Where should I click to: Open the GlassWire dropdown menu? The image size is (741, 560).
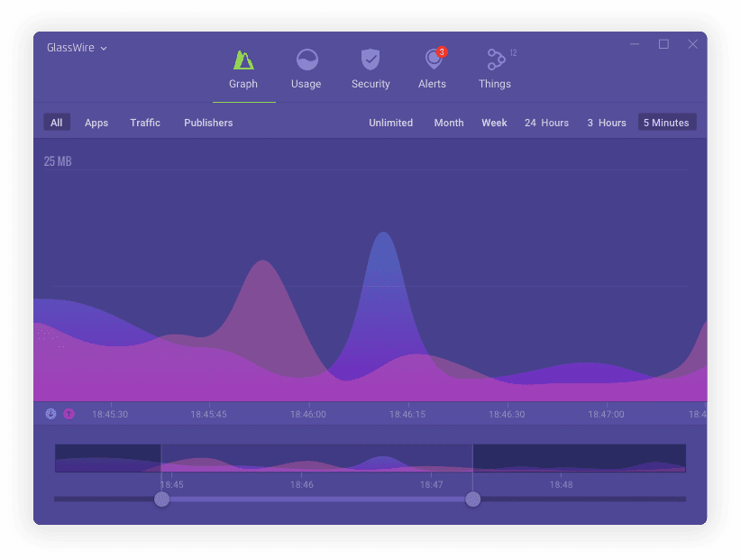[104, 48]
